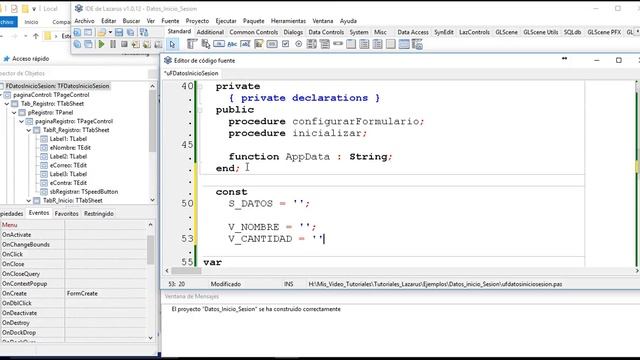
Task: Toggle between form and unit view
Action: [x=144, y=32]
